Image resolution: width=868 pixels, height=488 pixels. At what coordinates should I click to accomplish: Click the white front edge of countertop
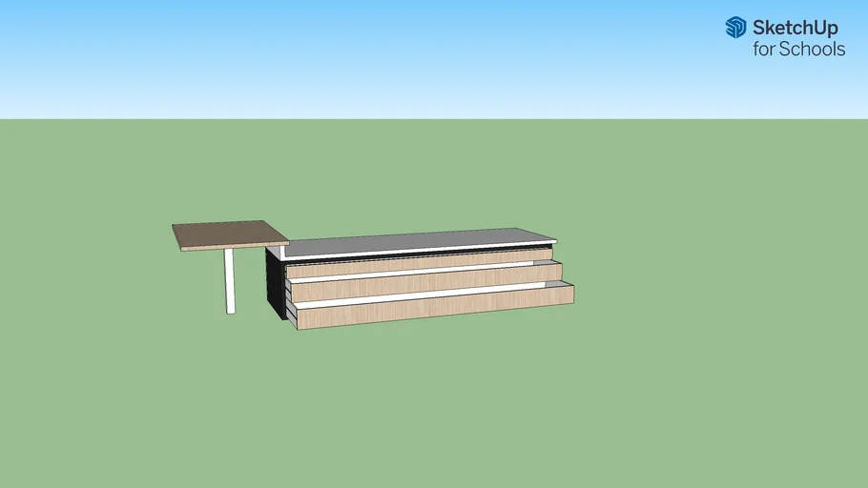(420, 253)
